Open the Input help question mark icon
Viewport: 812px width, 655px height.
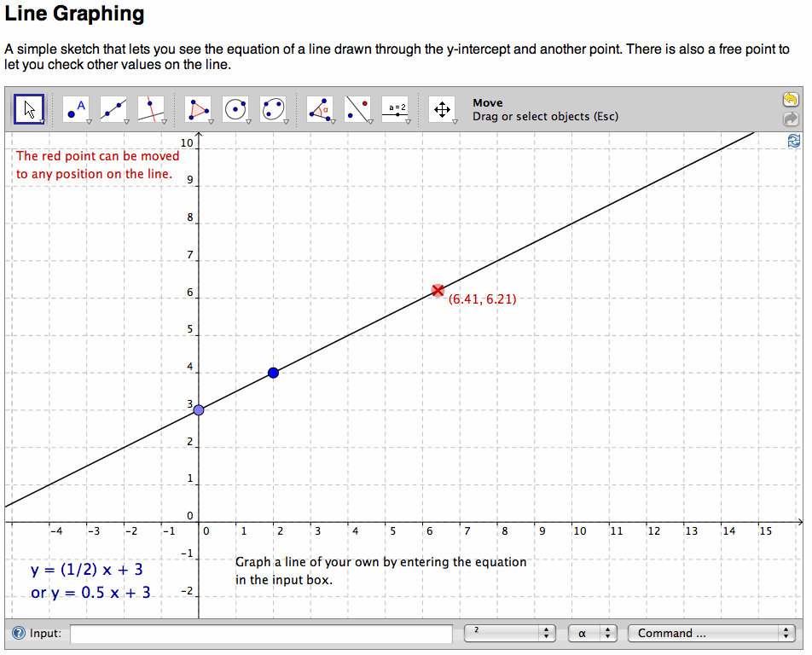coord(20,634)
